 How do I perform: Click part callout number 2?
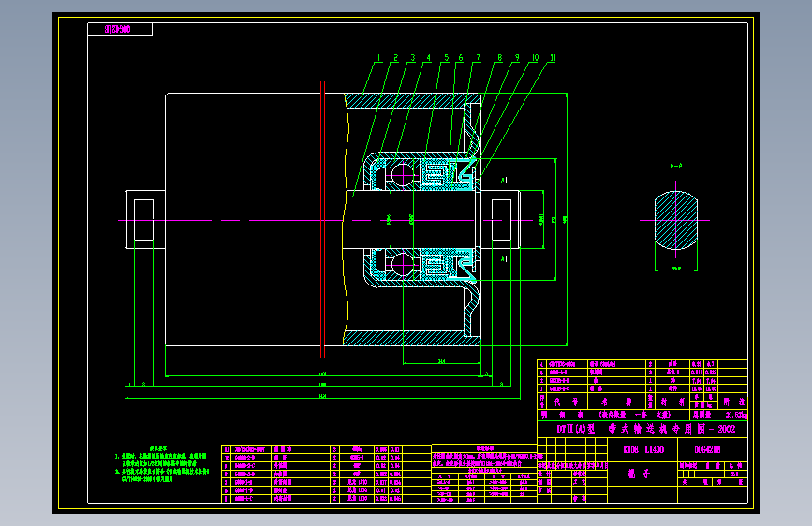tap(396, 58)
